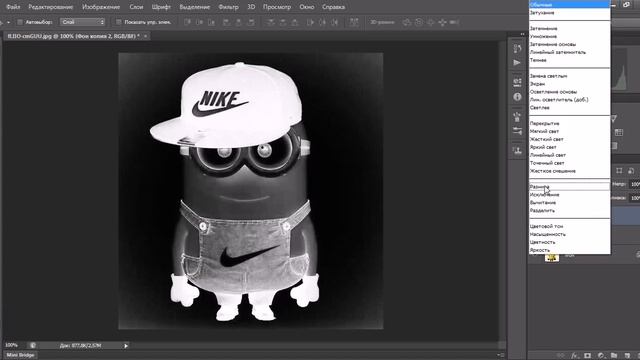The height and width of the screenshot is (360, 640).
Task: Click 3D orbit mode icon
Action: (407, 22)
